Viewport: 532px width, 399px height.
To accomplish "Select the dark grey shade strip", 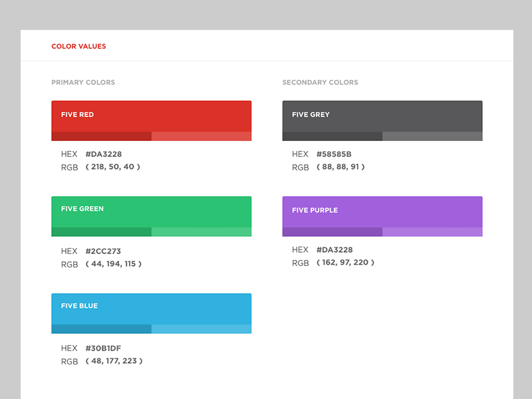I will tap(332, 136).
